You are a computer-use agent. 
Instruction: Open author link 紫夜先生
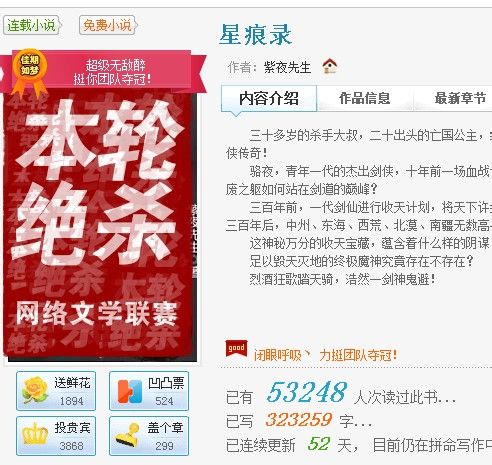click(287, 68)
